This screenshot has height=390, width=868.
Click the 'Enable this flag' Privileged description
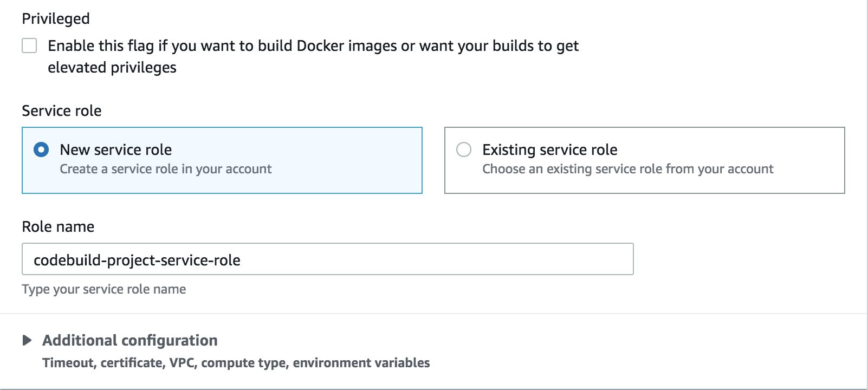point(313,56)
